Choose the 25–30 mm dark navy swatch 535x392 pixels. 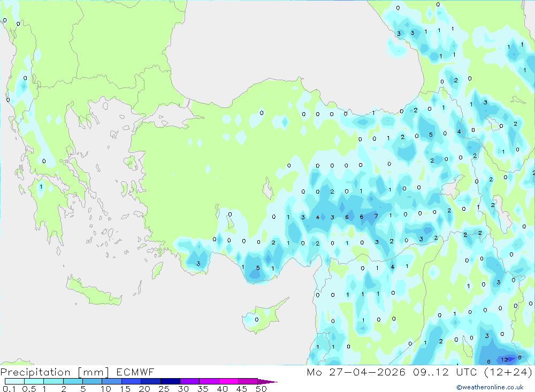point(170,381)
